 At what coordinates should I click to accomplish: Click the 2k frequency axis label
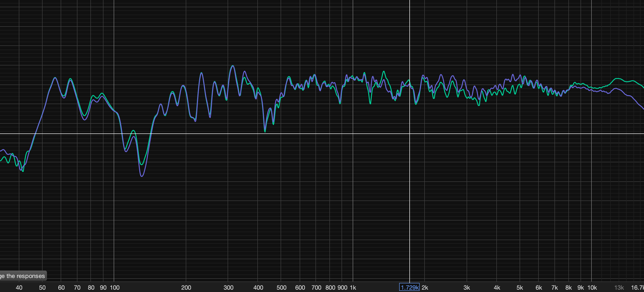coord(425,288)
